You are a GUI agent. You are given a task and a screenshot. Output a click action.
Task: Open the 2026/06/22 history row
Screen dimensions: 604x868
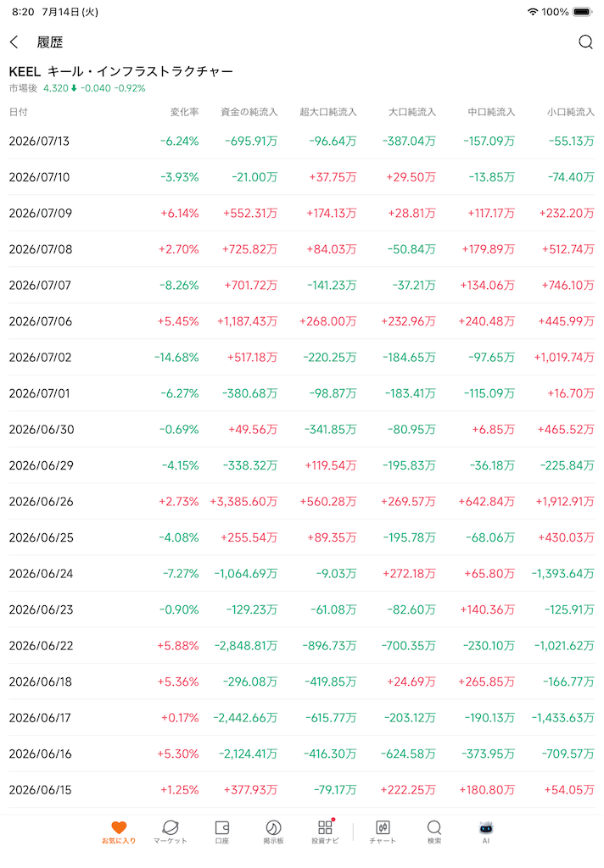point(302,645)
